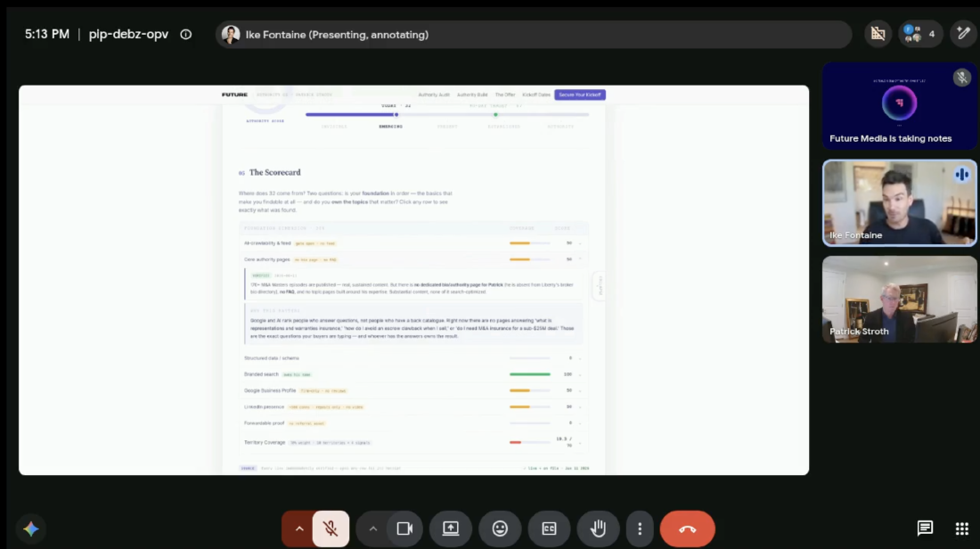This screenshot has height=549, width=980.
Task: Open the Gemini assistant sparkle icon
Action: point(30,529)
